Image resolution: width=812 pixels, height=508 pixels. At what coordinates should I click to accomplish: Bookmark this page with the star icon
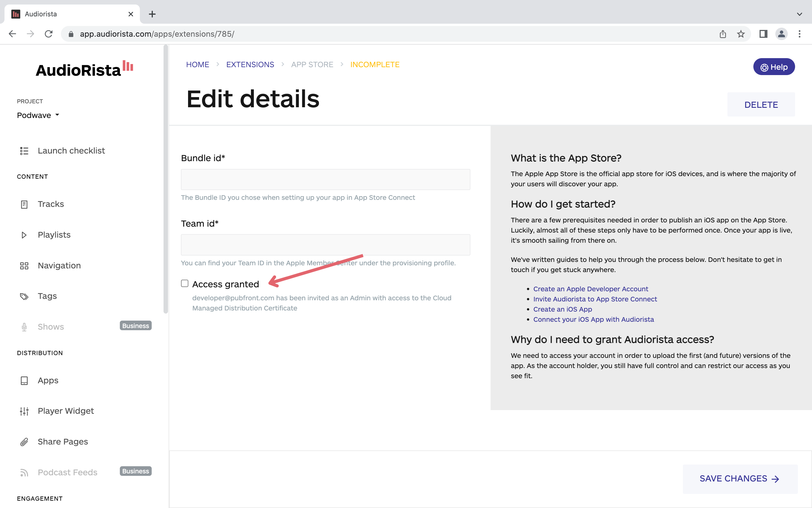tap(741, 34)
